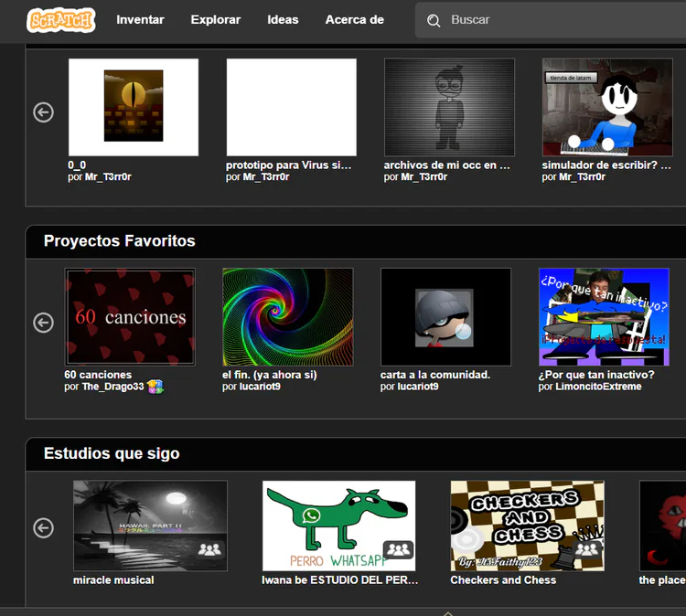Open the Perro Whatsapp studio thumbnail
Image resolution: width=686 pixels, height=616 pixels.
click(x=338, y=526)
